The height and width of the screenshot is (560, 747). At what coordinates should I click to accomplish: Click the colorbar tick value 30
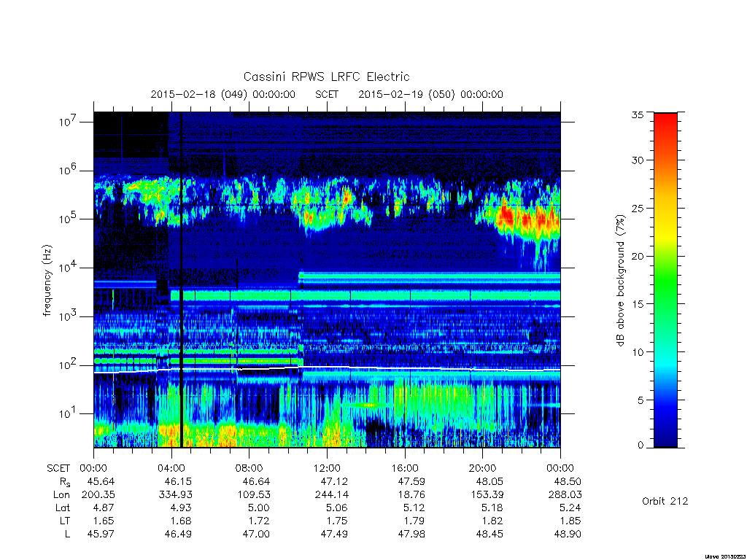[x=637, y=160]
